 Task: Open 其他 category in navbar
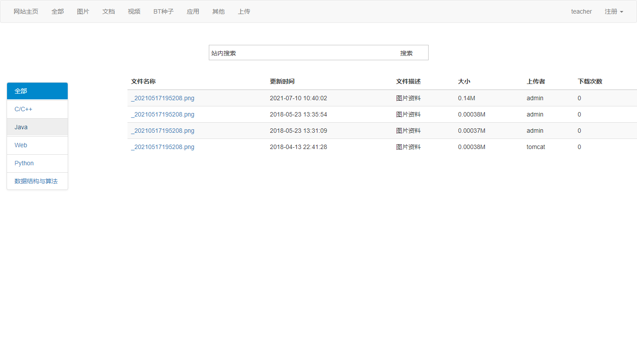[x=218, y=11]
